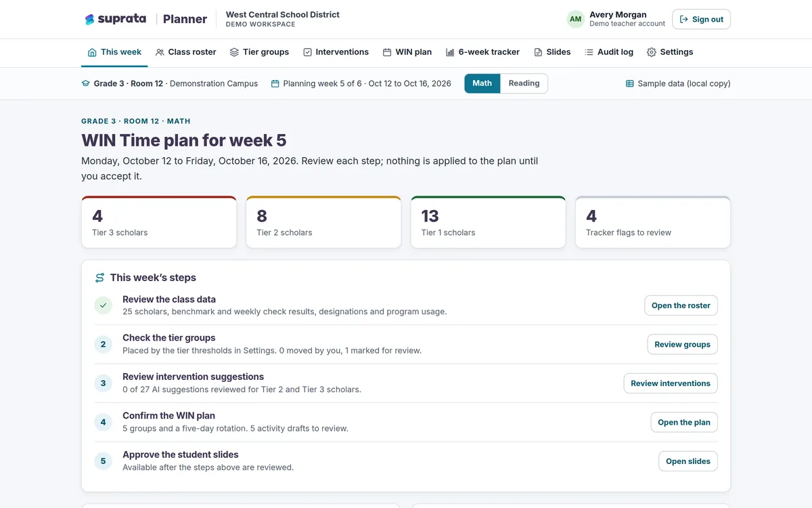The image size is (812, 508).
Task: Click the green checkmark for Review the class data
Action: point(103,305)
